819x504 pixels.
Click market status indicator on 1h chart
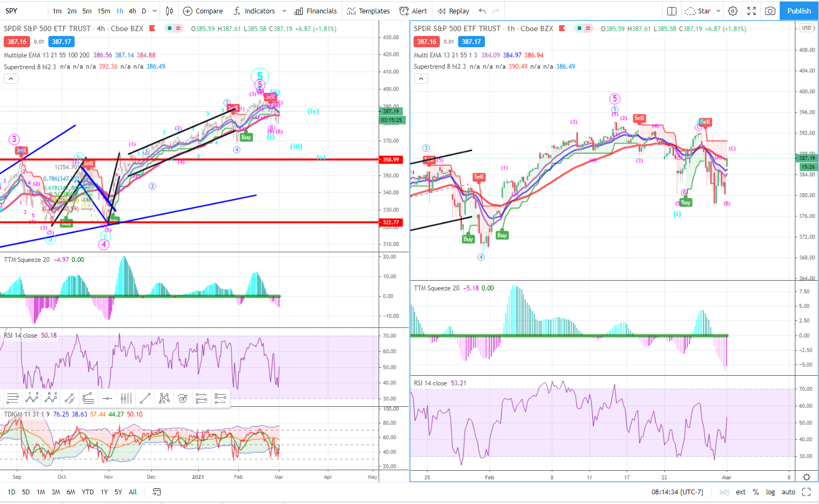point(579,28)
